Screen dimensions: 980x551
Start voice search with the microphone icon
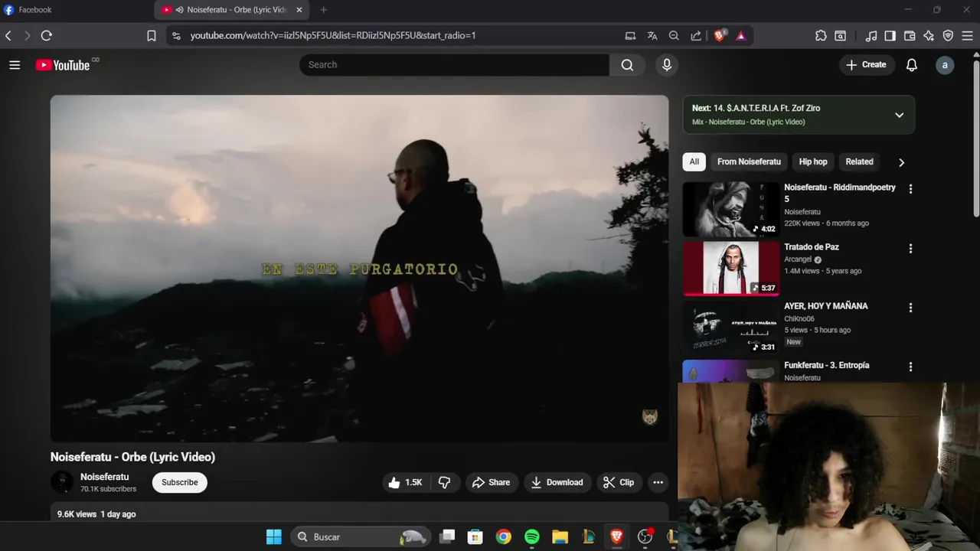coord(667,65)
